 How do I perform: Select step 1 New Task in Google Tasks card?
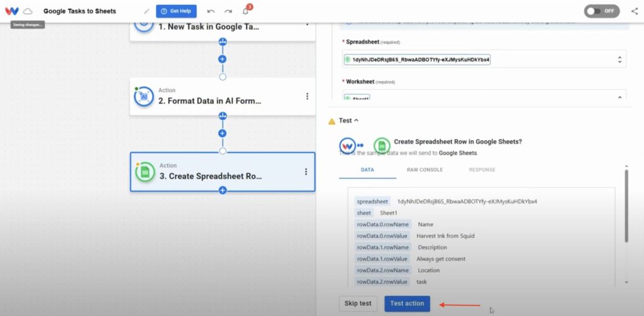pyautogui.click(x=223, y=31)
